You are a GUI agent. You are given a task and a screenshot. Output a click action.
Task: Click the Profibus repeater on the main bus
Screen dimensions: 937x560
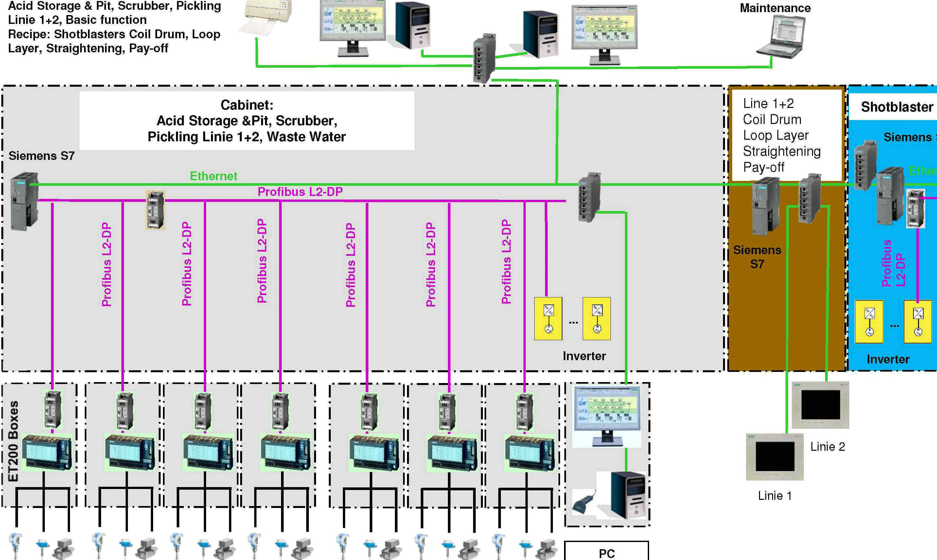click(x=155, y=210)
